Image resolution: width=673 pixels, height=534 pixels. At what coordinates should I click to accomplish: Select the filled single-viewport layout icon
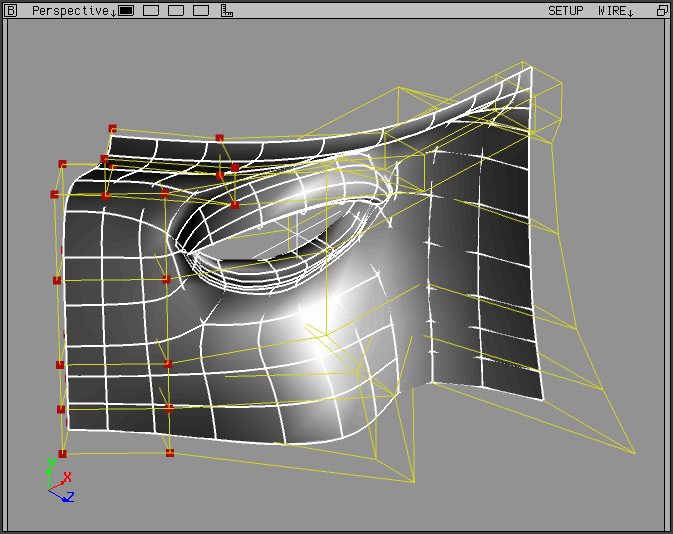click(x=126, y=11)
